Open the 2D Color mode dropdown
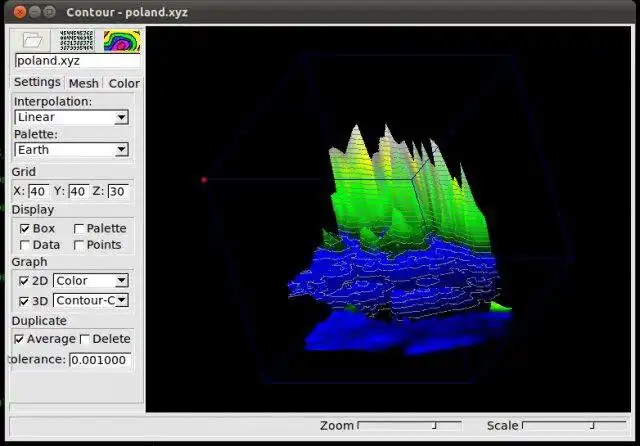 click(91, 281)
